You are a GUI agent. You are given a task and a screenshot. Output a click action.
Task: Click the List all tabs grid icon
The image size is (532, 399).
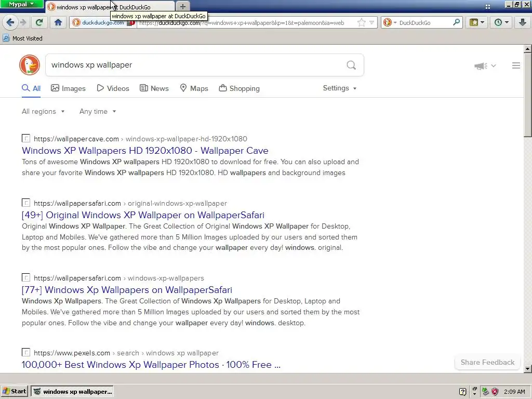tap(487, 7)
